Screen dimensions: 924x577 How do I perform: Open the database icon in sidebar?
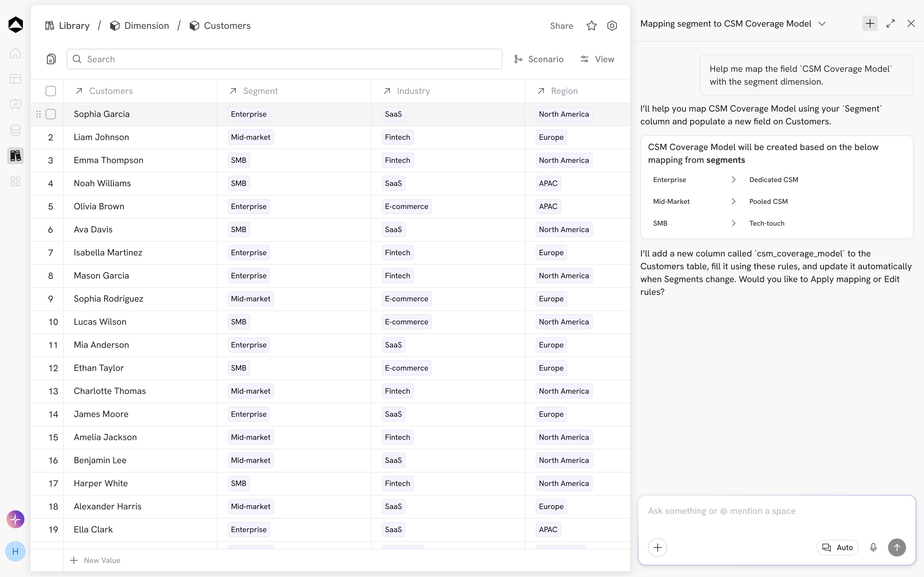pyautogui.click(x=15, y=130)
